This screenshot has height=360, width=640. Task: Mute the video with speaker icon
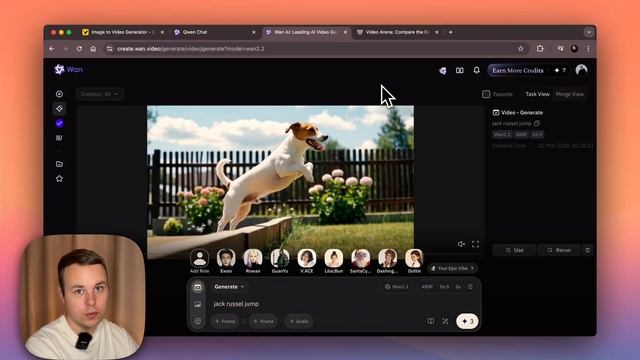click(461, 244)
